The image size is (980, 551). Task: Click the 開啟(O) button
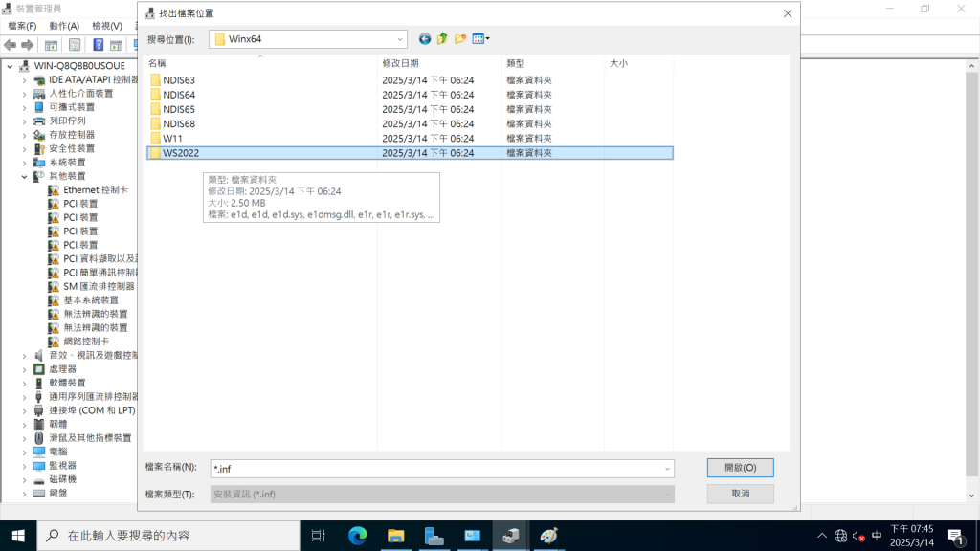click(x=740, y=468)
